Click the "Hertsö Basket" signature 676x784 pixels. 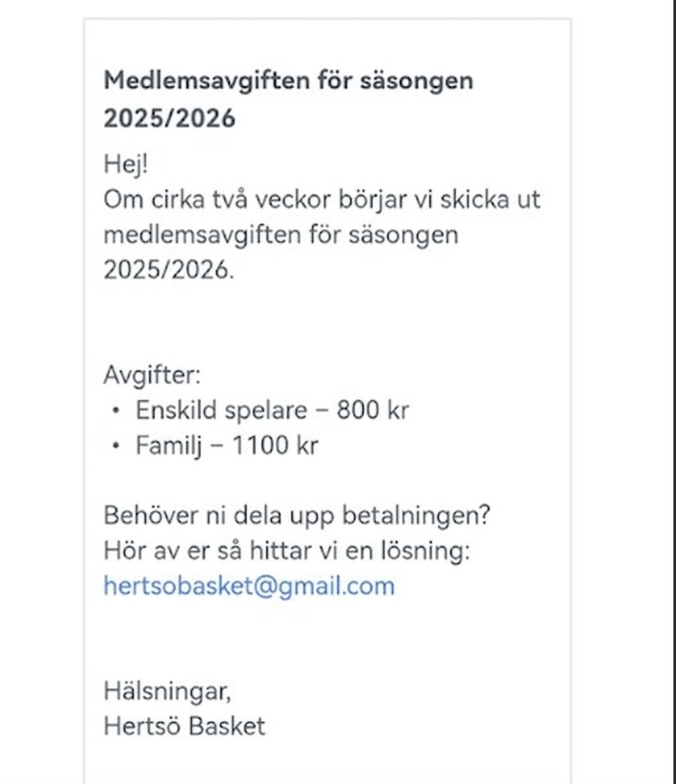point(185,726)
